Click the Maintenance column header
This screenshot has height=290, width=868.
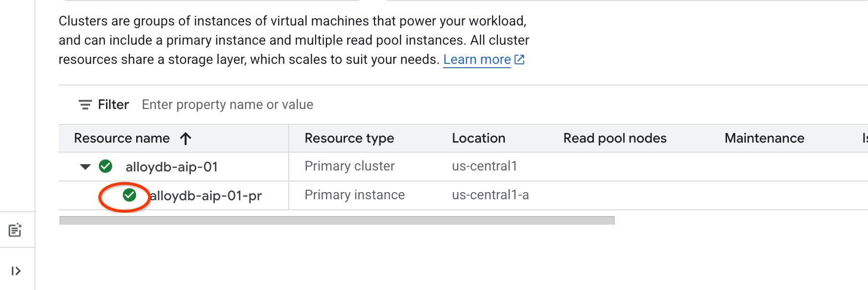coord(764,138)
